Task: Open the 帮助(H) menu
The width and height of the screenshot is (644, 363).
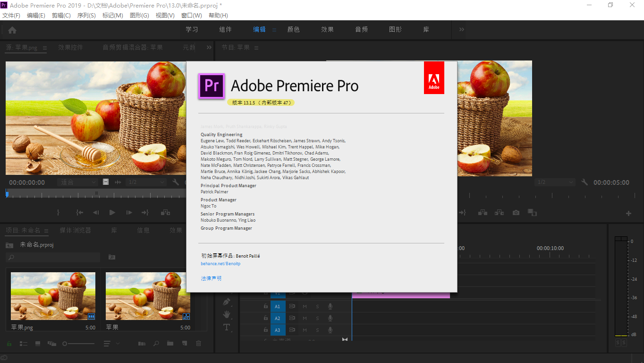Action: pos(218,16)
